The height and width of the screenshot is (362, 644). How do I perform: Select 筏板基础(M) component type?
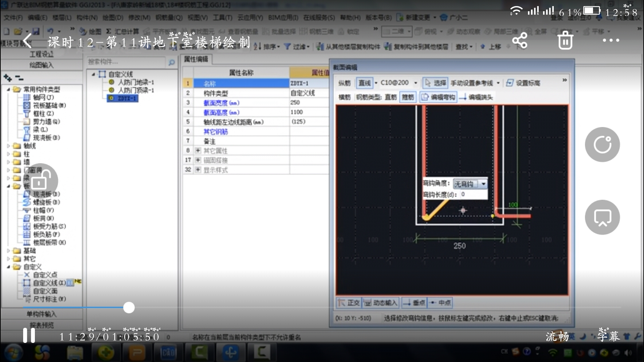[x=49, y=105]
